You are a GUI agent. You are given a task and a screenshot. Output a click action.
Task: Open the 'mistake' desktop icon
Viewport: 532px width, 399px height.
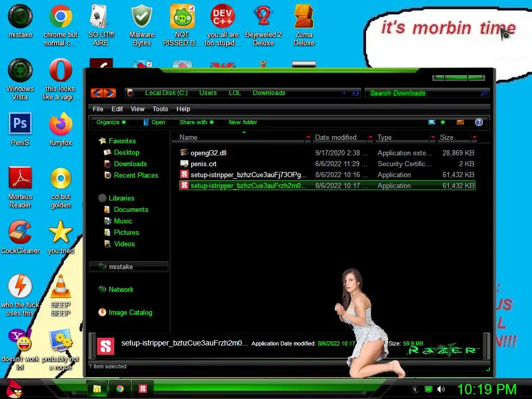coord(20,21)
